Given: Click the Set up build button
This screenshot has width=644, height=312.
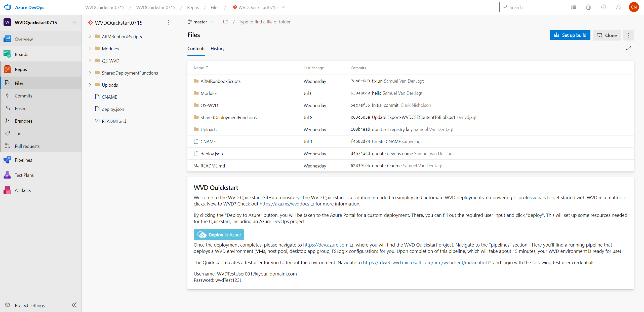Looking at the screenshot, I should tap(570, 35).
